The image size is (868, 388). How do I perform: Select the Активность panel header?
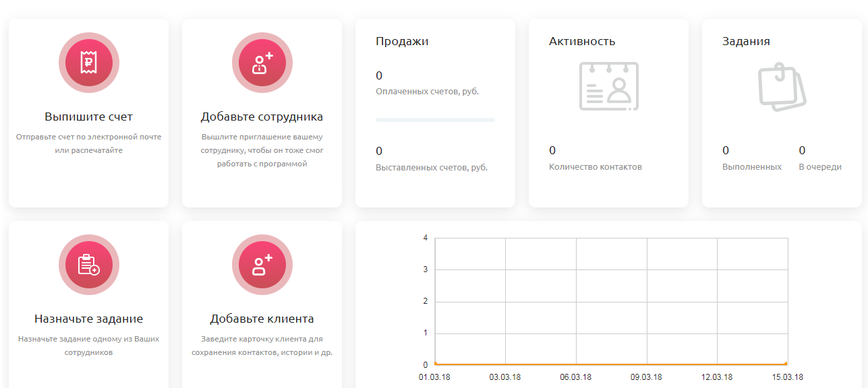[582, 40]
